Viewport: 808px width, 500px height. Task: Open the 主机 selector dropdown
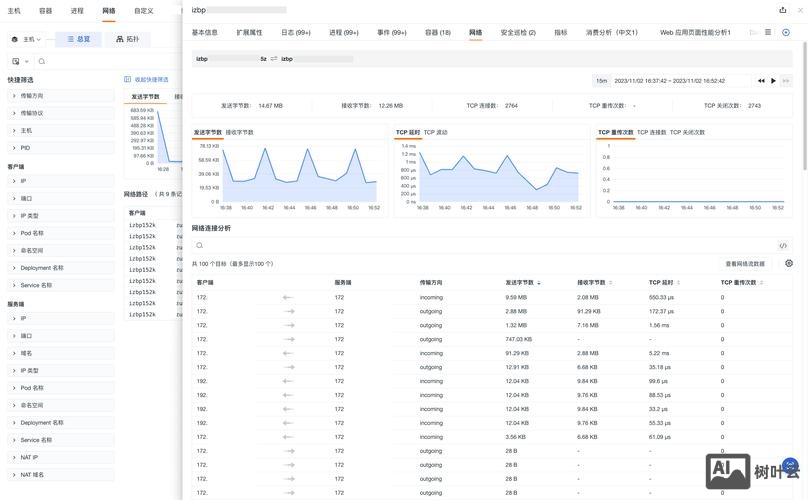tap(27, 39)
